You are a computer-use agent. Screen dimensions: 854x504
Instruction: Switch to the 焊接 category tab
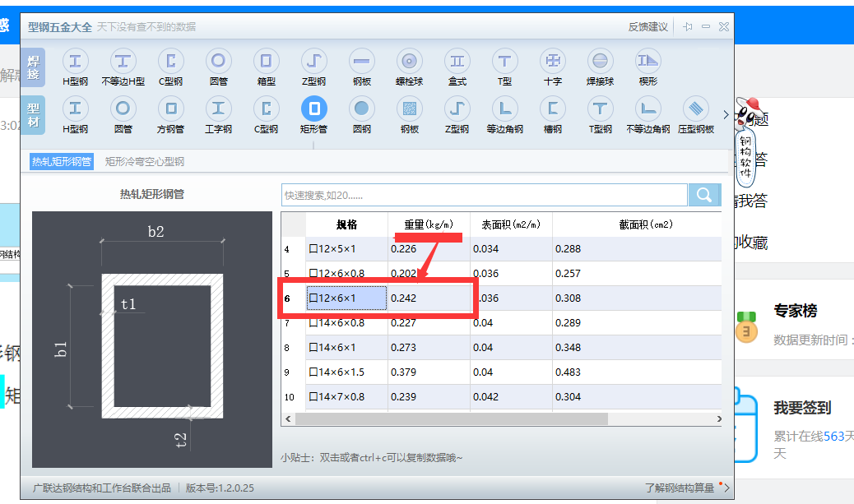point(33,67)
